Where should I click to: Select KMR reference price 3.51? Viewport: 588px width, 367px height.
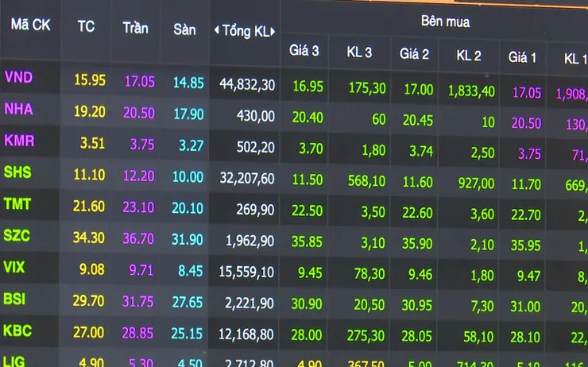click(92, 143)
